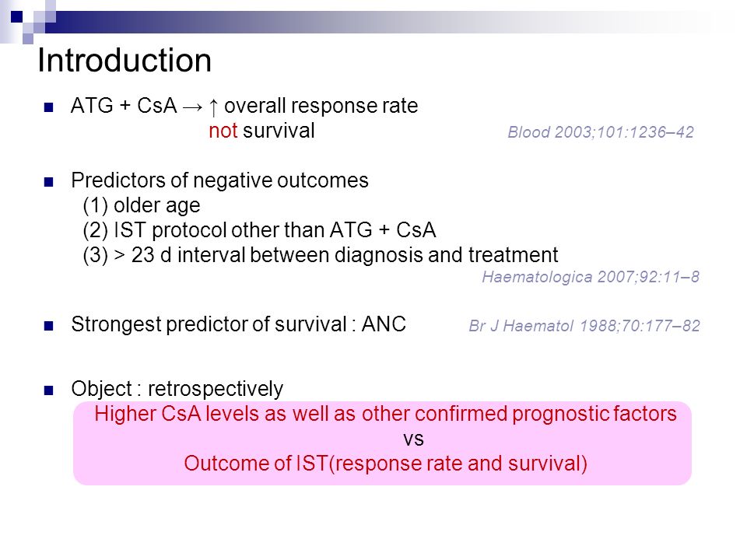The height and width of the screenshot is (560, 747).
Task: Click the 'vs' text in pink box
Action: [413, 439]
